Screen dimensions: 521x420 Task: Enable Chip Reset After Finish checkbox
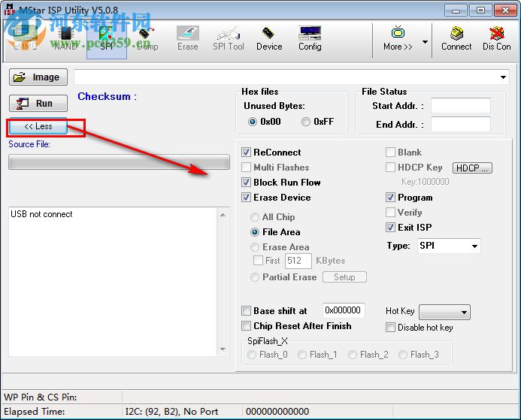tap(246, 326)
